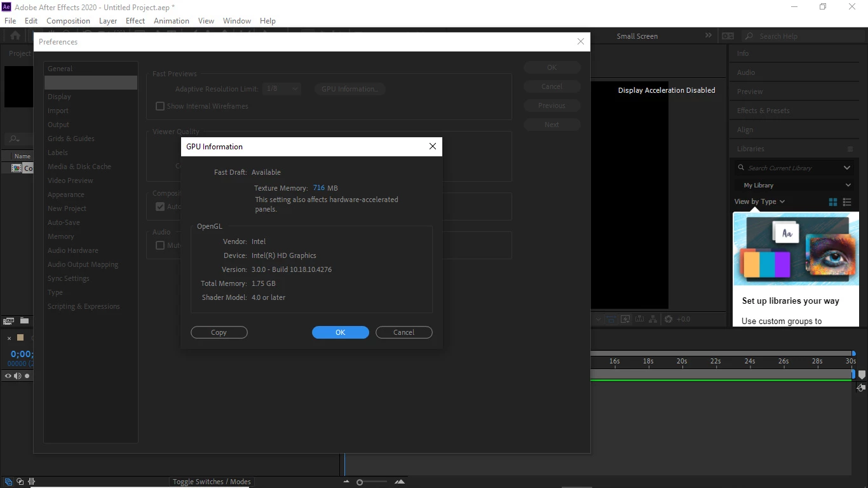This screenshot has height=488, width=868.
Task: Switch Libraries to grid view
Action: pos(833,202)
